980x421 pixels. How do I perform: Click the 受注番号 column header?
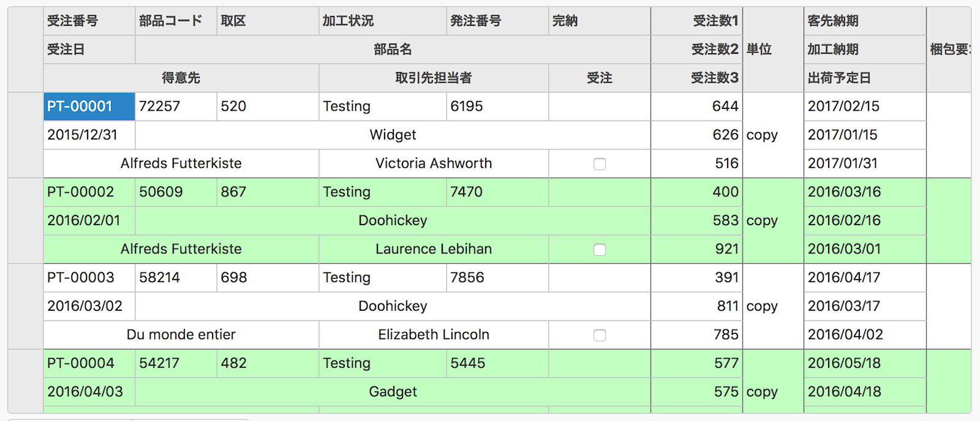[89, 21]
